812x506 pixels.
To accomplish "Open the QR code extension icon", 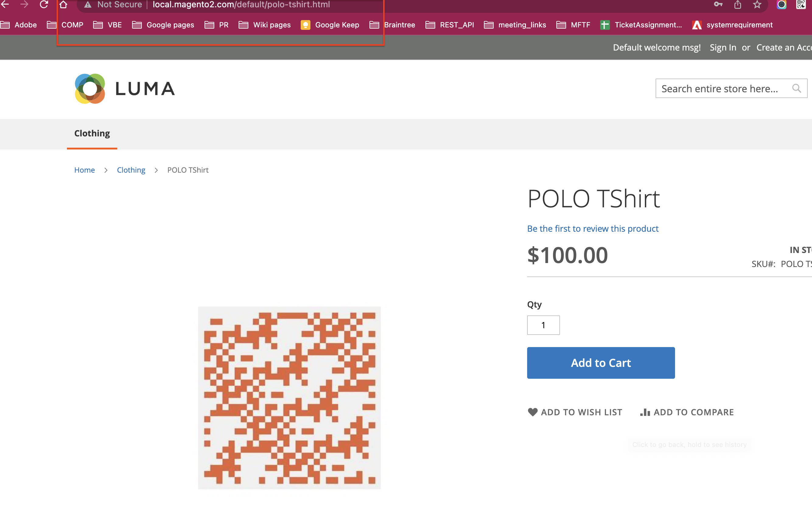I will [x=801, y=4].
